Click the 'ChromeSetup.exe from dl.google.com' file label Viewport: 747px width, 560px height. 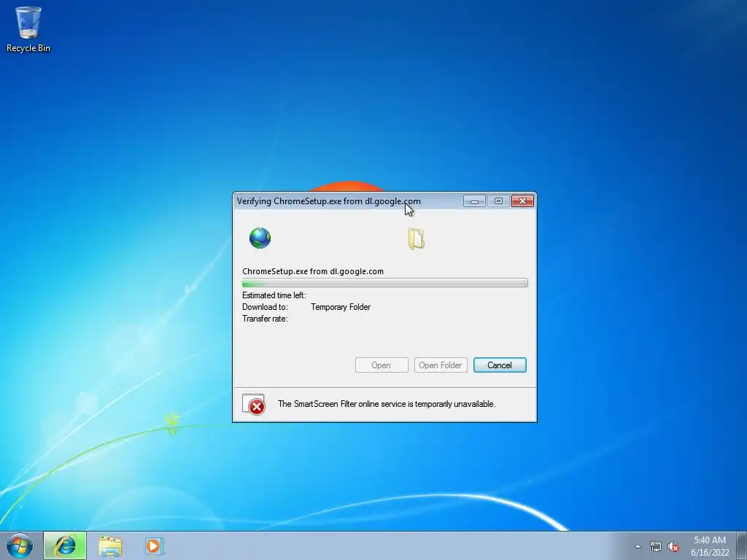pyautogui.click(x=313, y=271)
